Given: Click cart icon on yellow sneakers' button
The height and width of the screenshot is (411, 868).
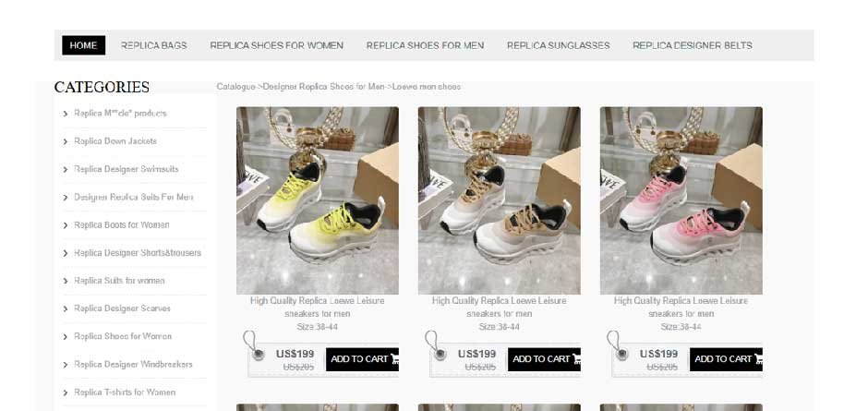Looking at the screenshot, I should tap(394, 359).
